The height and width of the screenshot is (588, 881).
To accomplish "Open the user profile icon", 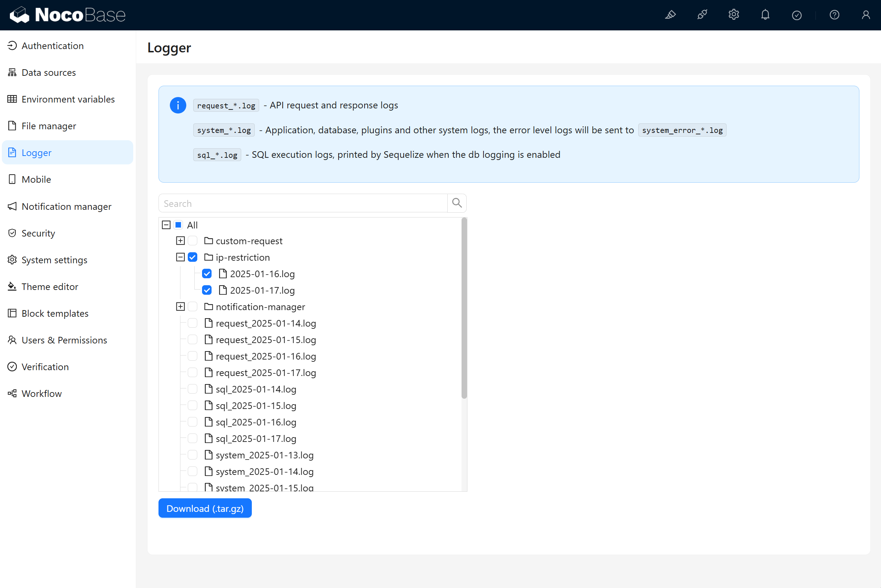I will tap(866, 15).
